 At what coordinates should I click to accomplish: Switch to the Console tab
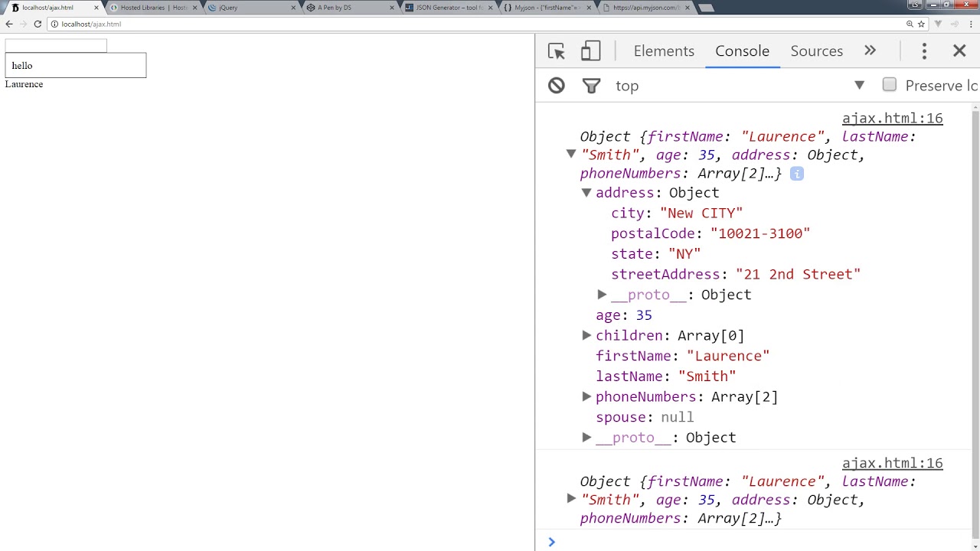click(x=742, y=51)
